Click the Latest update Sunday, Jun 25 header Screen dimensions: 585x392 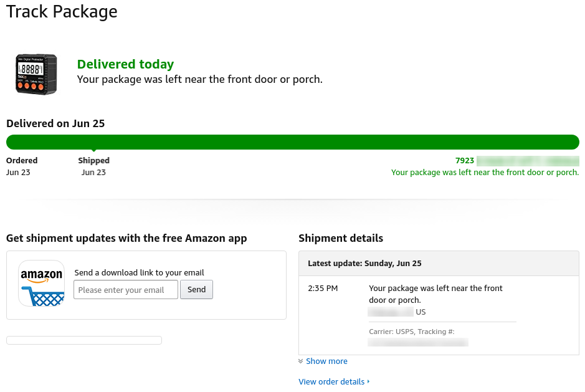pos(364,264)
